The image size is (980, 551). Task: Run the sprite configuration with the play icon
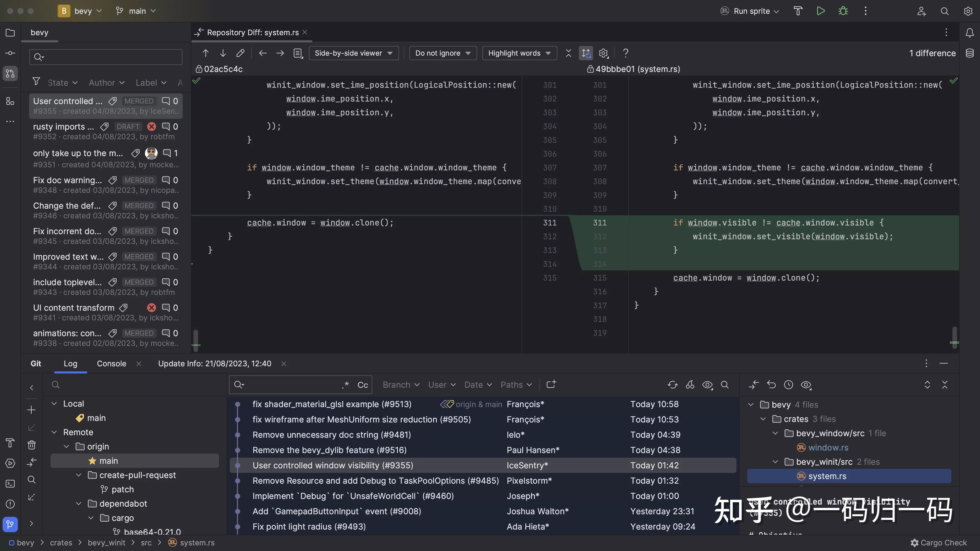(x=820, y=11)
